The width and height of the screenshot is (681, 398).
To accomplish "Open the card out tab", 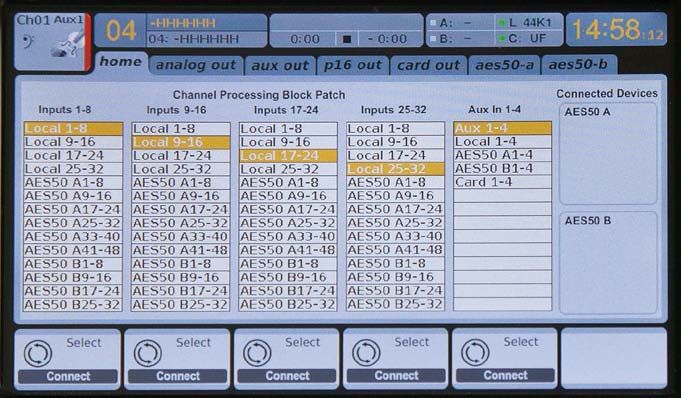I will point(428,65).
